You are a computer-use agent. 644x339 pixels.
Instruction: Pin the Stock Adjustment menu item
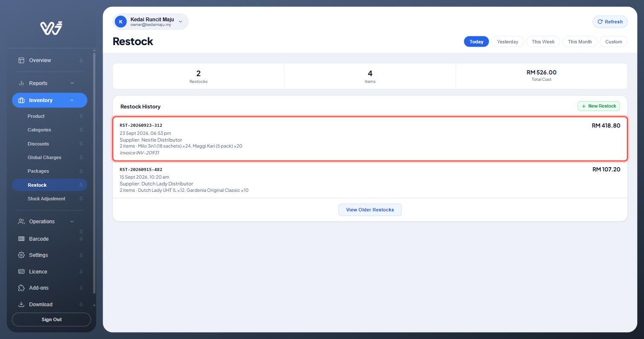tap(81, 199)
